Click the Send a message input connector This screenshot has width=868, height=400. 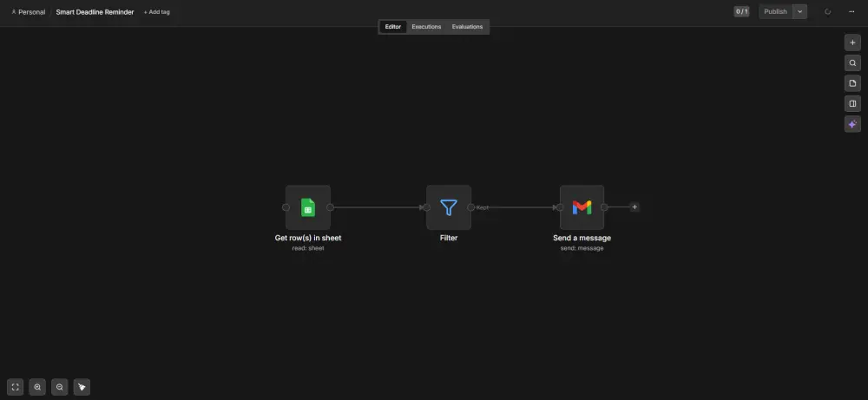click(x=560, y=207)
